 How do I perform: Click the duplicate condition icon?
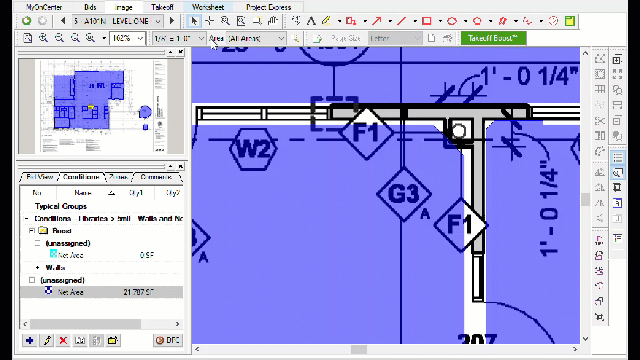(80, 340)
